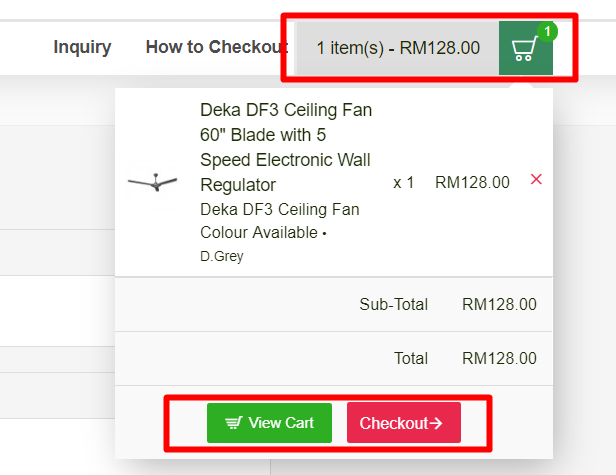Click the red Checkout button
Image resolution: width=616 pixels, height=475 pixels.
tap(404, 423)
